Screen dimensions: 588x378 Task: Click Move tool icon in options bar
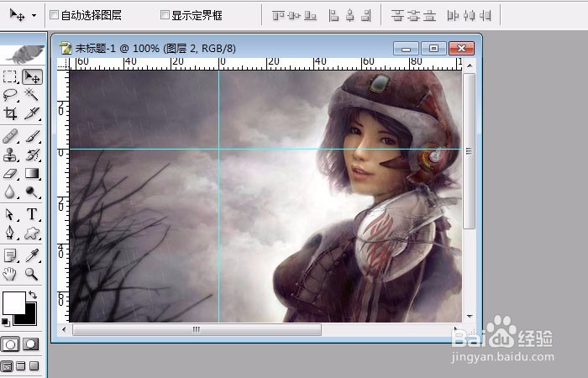point(18,15)
